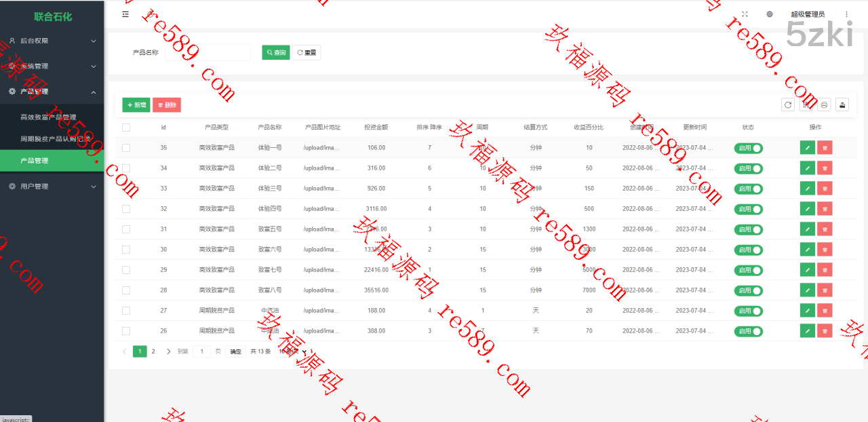Expand the 用户管理 sidebar menu
Viewport: 868px width, 422px height.
pyautogui.click(x=52, y=187)
